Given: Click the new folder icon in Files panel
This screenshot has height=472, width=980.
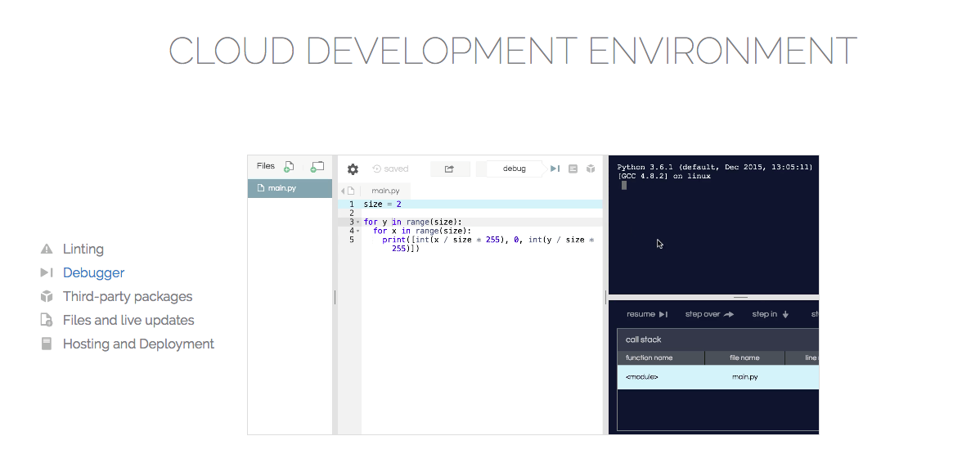Looking at the screenshot, I should click(317, 167).
